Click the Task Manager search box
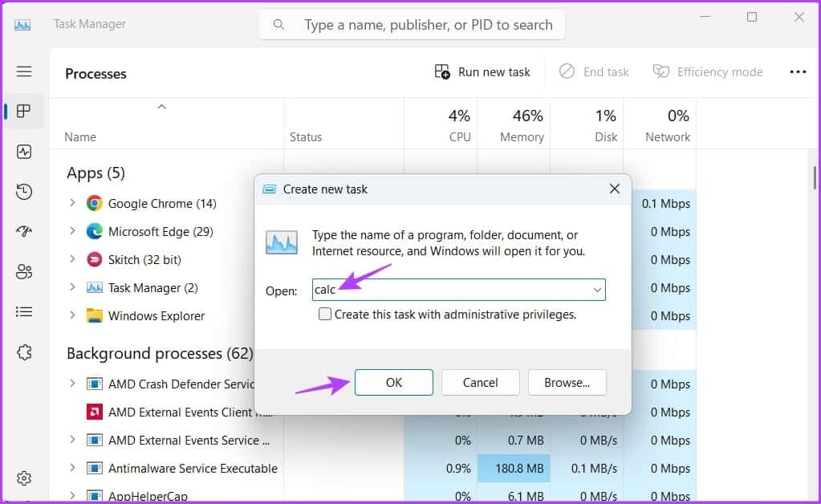821x504 pixels. click(x=412, y=25)
